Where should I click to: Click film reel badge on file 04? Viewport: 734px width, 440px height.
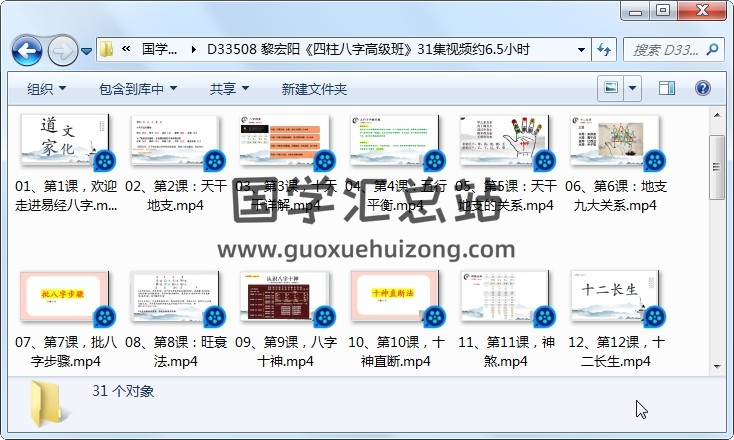click(435, 161)
